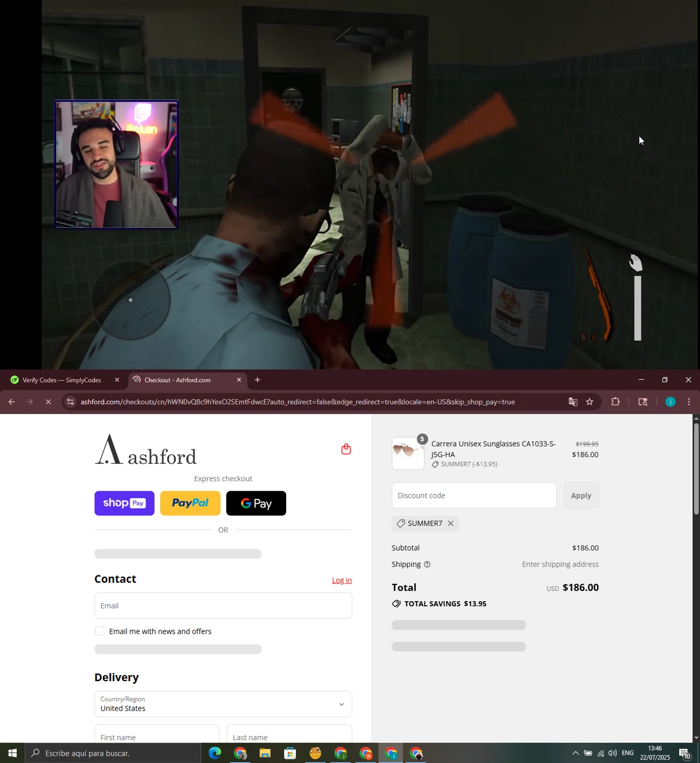Open a new browser tab
Screen dimensions: 700x763
pos(258,380)
